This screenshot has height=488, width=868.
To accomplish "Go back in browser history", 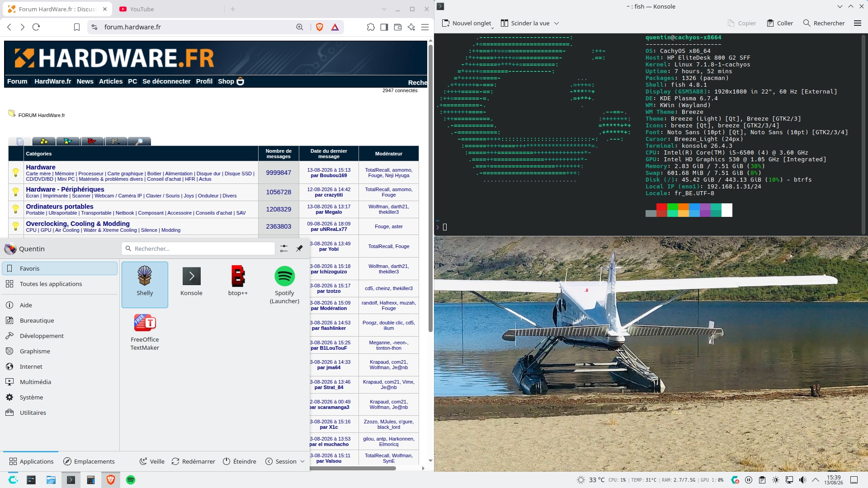I will point(9,27).
